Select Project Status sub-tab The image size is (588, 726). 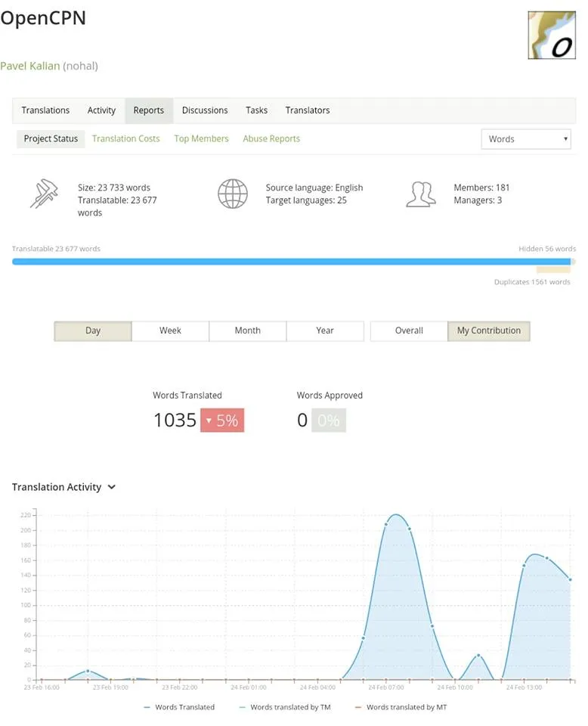point(51,138)
